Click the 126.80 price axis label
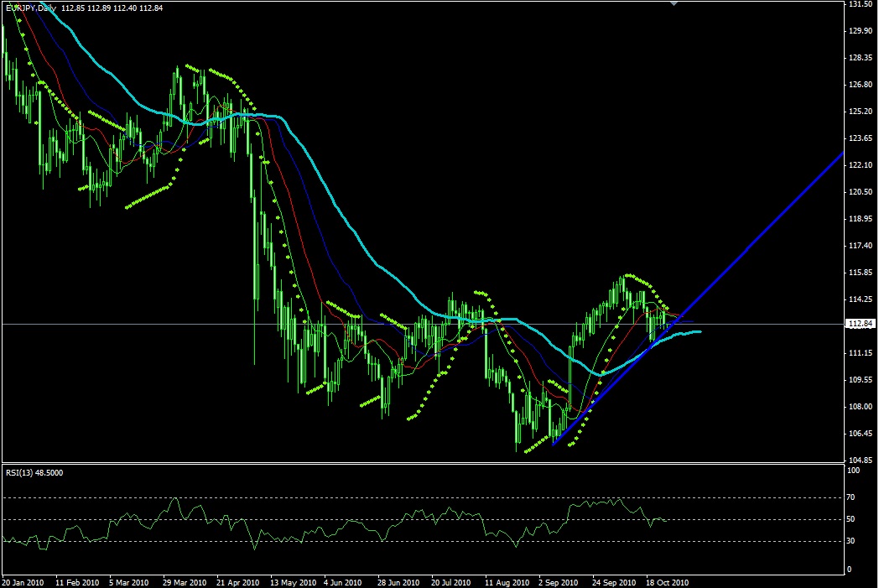879x588 pixels. (861, 85)
